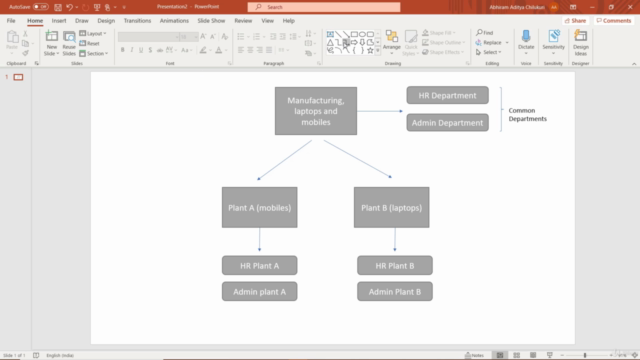Insert a New Slide

click(51, 43)
